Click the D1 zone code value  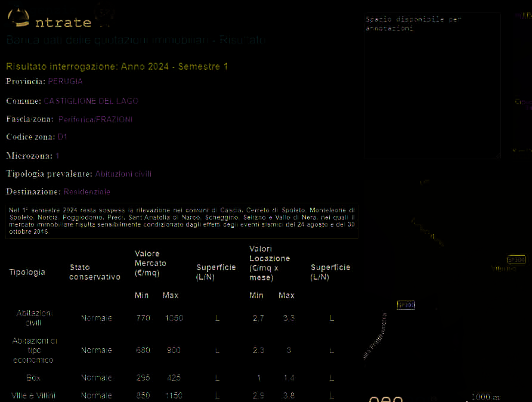pos(63,137)
